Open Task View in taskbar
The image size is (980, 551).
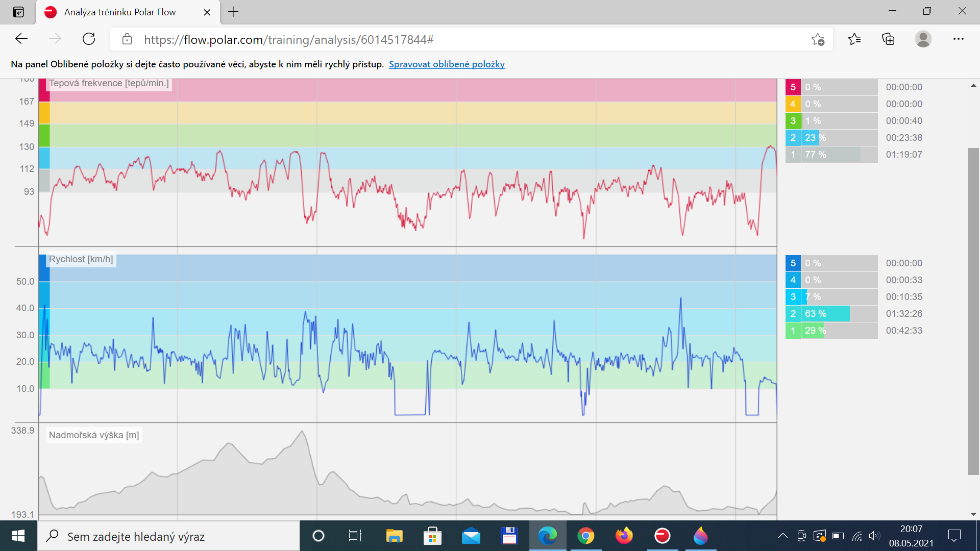(x=355, y=536)
